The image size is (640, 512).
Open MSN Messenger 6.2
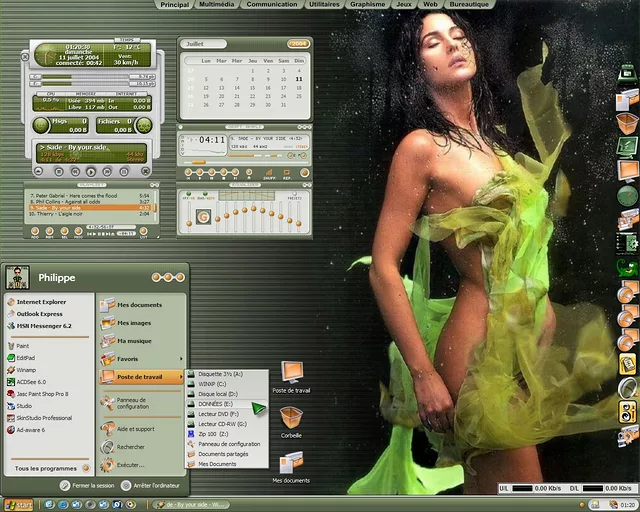(x=42, y=326)
